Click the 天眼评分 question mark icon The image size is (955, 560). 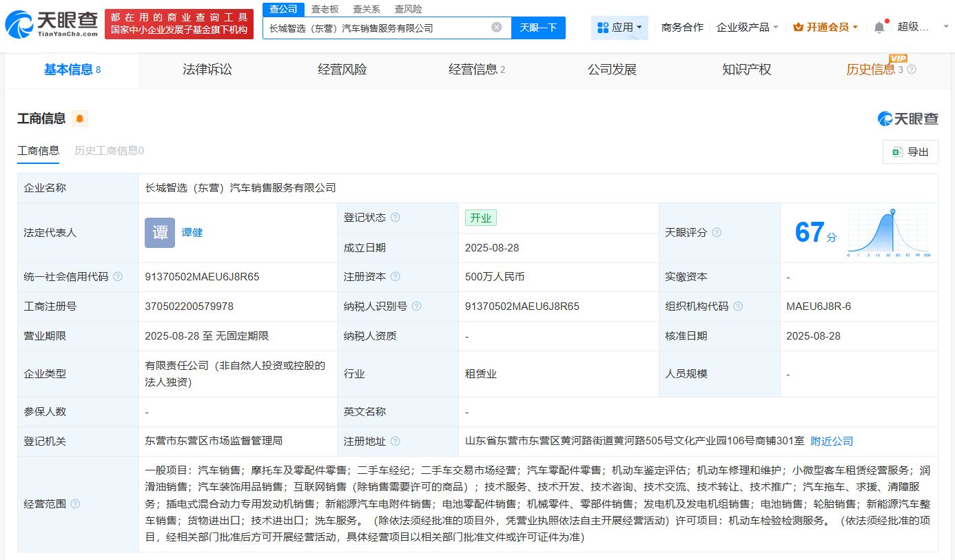pyautogui.click(x=717, y=233)
